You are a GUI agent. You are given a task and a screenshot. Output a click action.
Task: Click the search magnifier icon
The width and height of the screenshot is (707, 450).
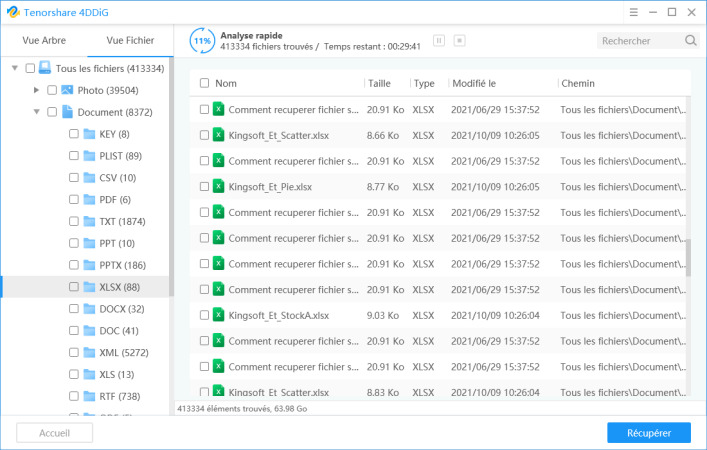690,41
